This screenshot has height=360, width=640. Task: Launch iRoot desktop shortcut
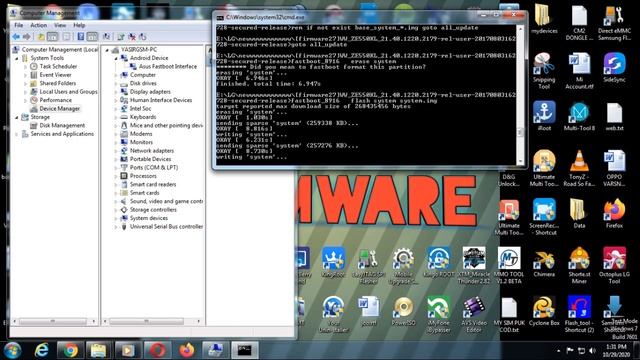tap(544, 116)
